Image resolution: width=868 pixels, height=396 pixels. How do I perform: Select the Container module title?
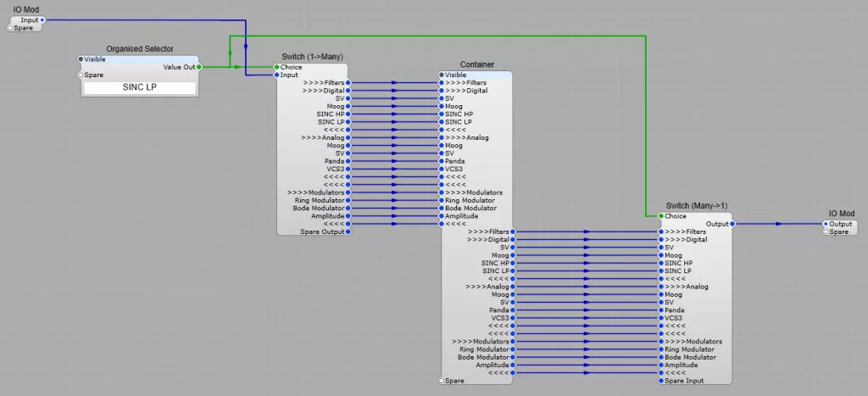click(x=476, y=64)
